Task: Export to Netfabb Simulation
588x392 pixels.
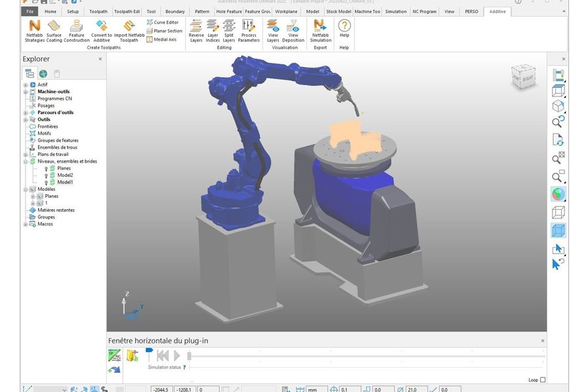Action: (x=320, y=31)
